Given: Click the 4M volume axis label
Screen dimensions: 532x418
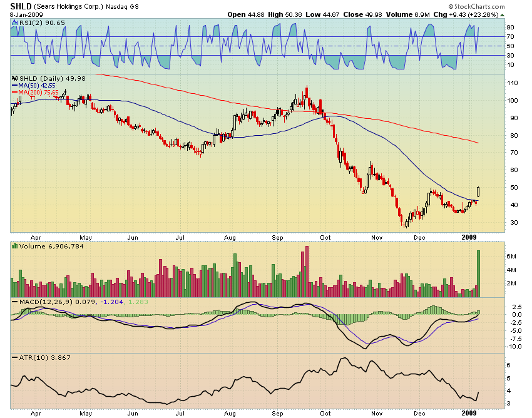Looking at the screenshot, I should 511,270.
